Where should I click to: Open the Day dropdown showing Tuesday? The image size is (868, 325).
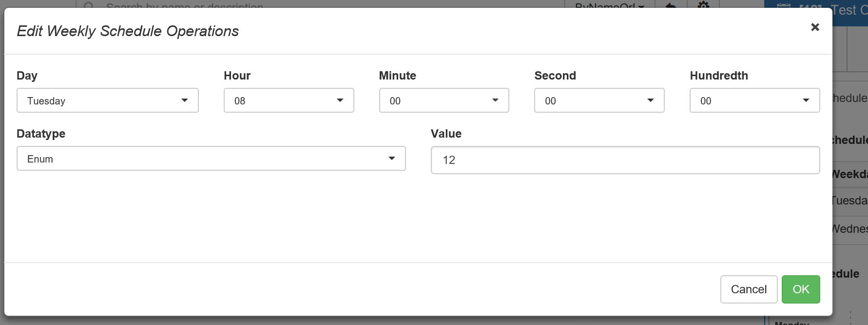point(107,101)
